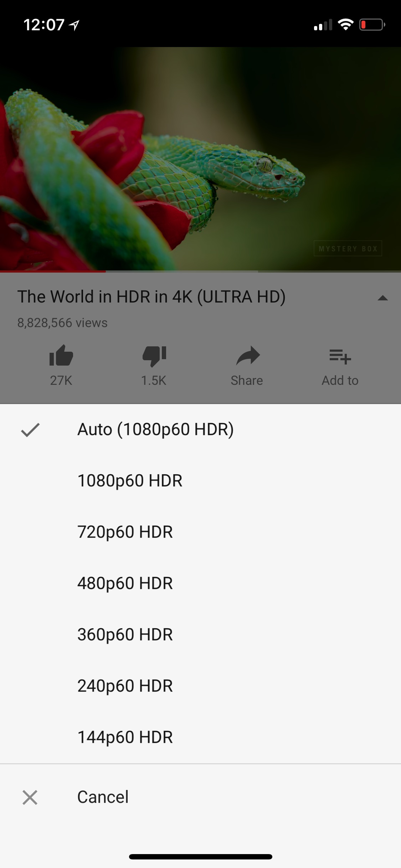Screen dimensions: 401x868
Task: Click the red video progress bar
Action: [x=53, y=272]
